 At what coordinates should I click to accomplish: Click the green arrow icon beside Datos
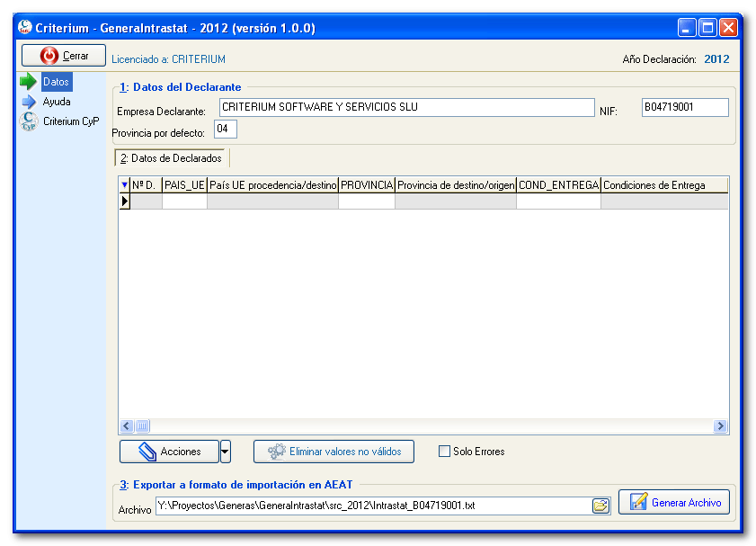tap(29, 82)
